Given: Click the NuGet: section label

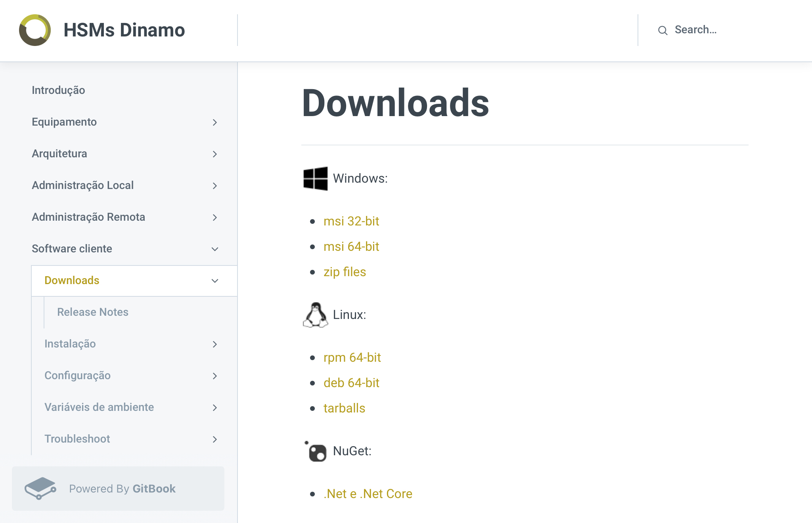Looking at the screenshot, I should pos(352,451).
